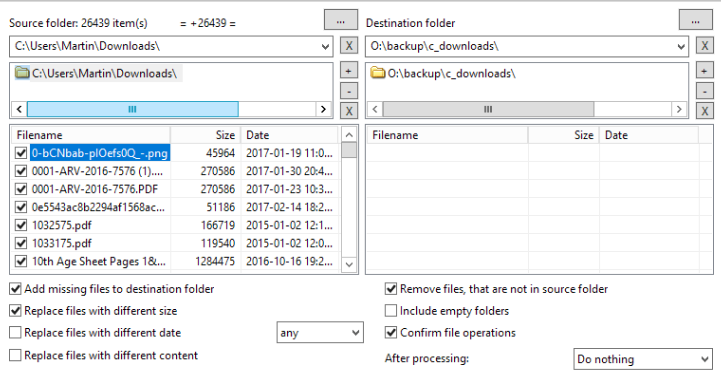Browse for destination folder with ellipsis button
This screenshot has width=721, height=382.
pyautogui.click(x=695, y=20)
